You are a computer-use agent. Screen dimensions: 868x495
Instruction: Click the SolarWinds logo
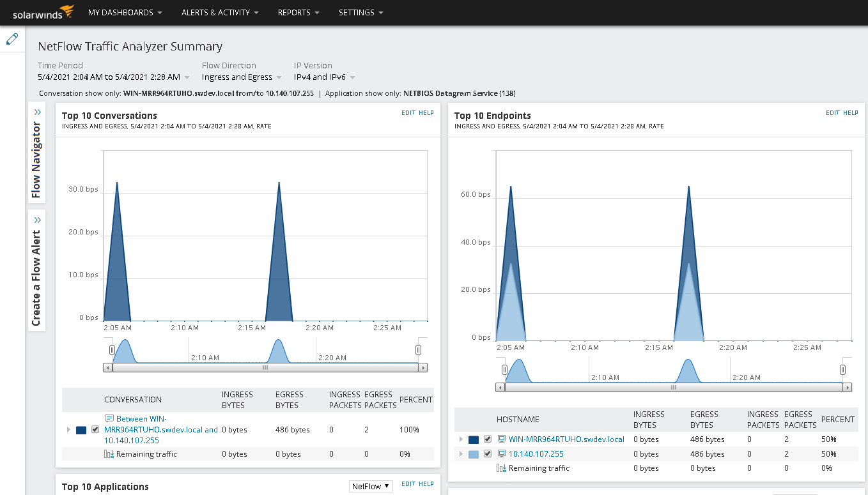[x=43, y=12]
